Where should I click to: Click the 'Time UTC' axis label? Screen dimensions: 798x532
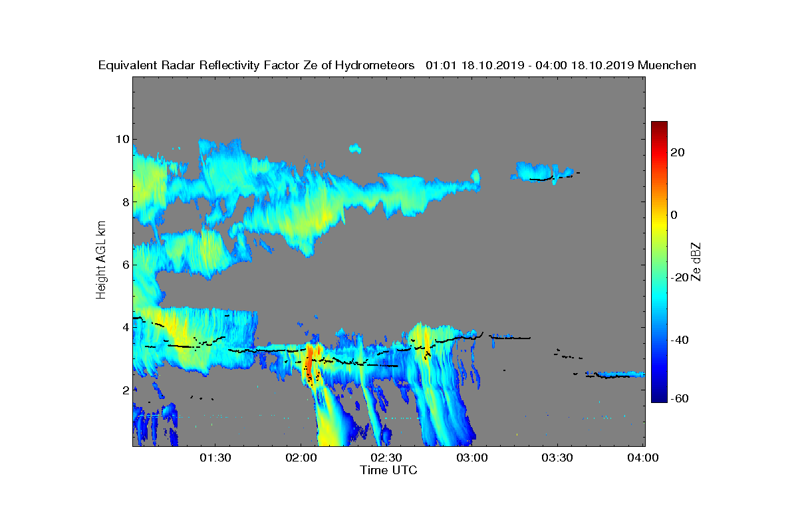pos(389,470)
